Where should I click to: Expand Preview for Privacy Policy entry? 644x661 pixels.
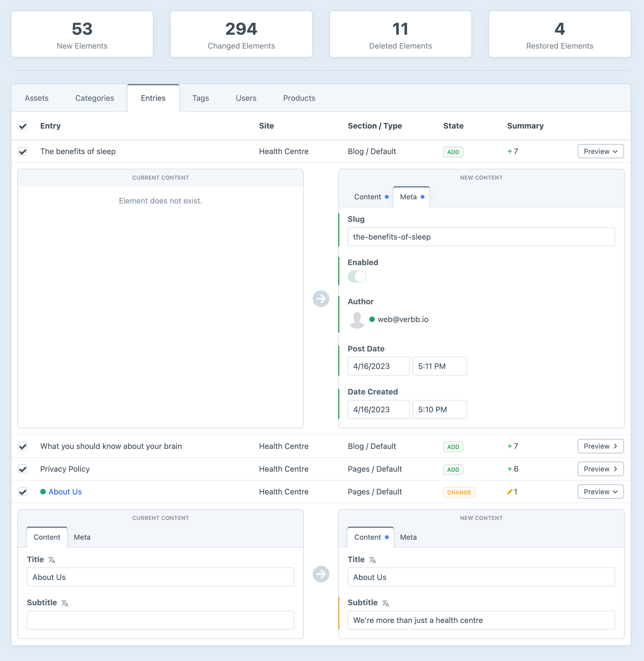(600, 469)
